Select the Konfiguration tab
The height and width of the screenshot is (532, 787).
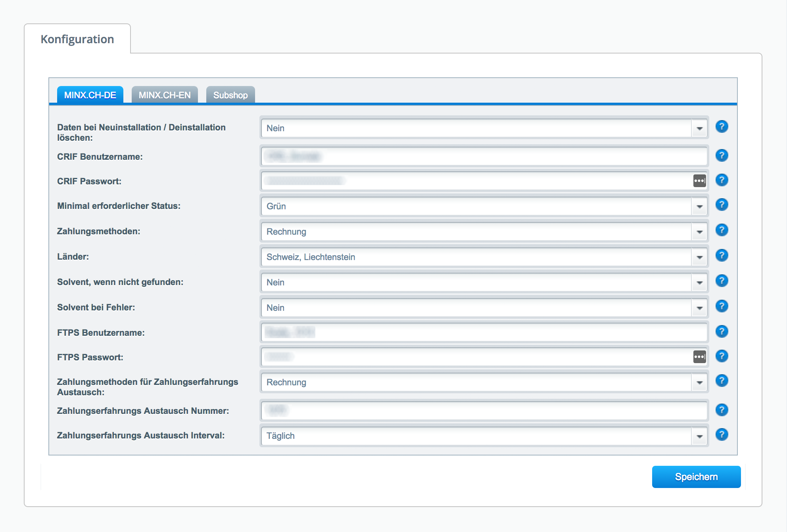[77, 39]
